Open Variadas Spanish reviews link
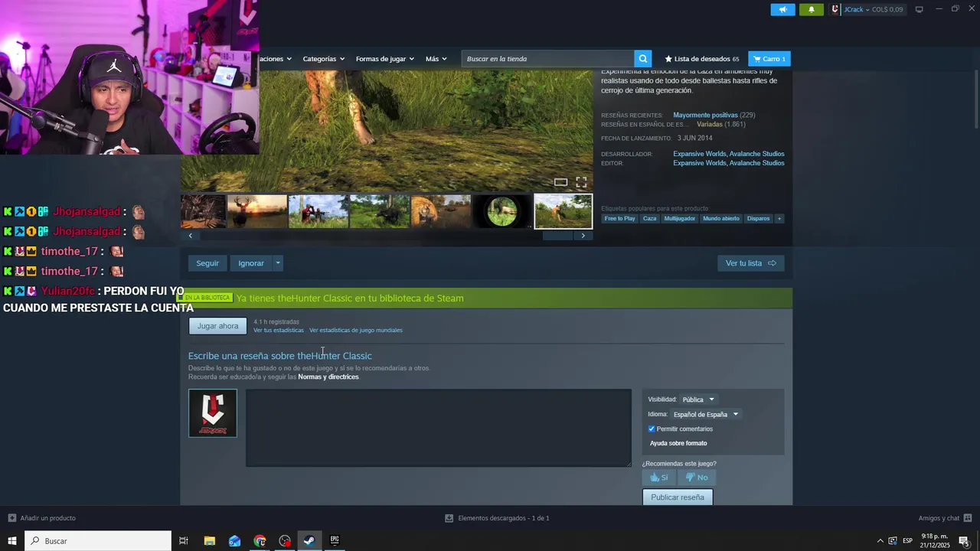The image size is (980, 551). coord(710,124)
